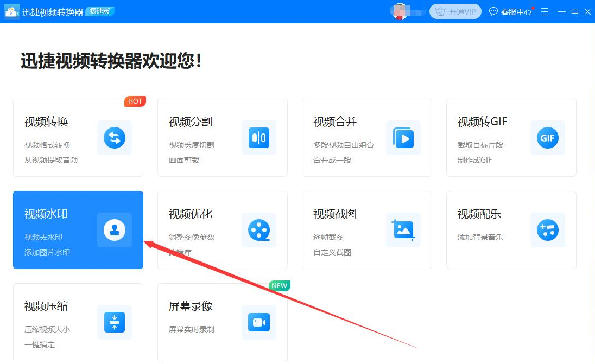Click the app logo in title bar
This screenshot has width=595, height=364.
coord(12,11)
